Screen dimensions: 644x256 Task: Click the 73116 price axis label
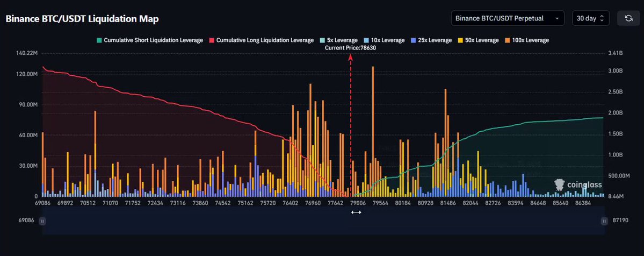point(177,203)
